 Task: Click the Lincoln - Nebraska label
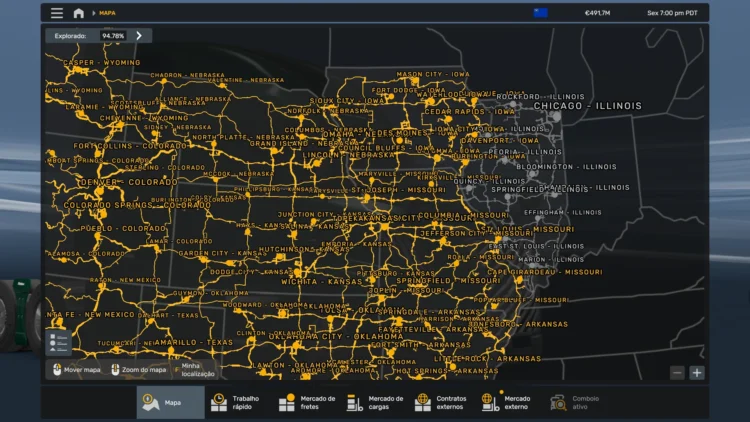coord(348,155)
